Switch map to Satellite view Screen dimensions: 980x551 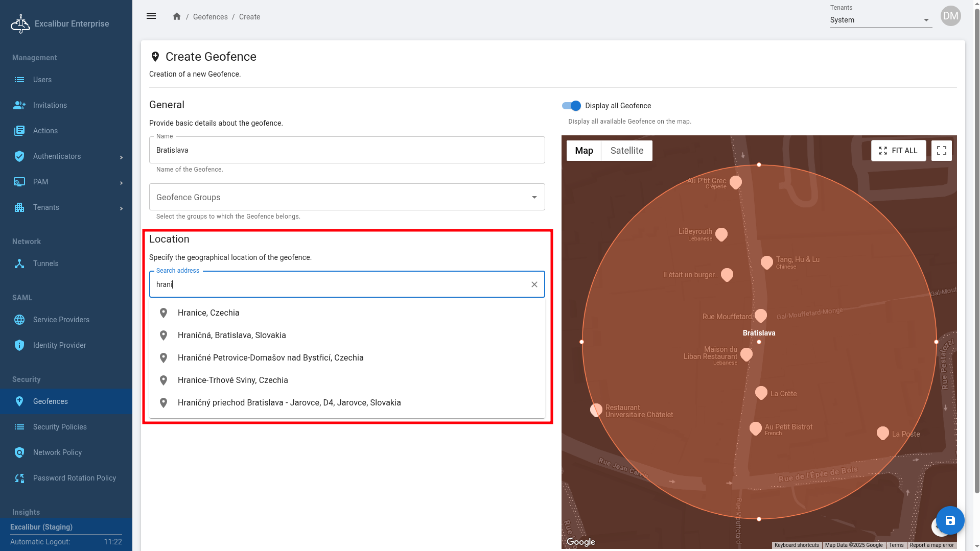click(x=626, y=151)
